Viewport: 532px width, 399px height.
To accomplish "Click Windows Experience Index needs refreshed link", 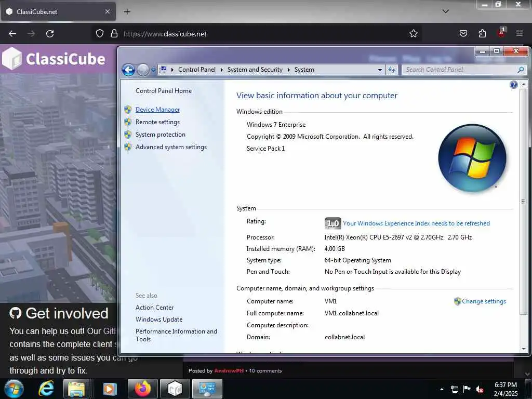I will [x=416, y=223].
